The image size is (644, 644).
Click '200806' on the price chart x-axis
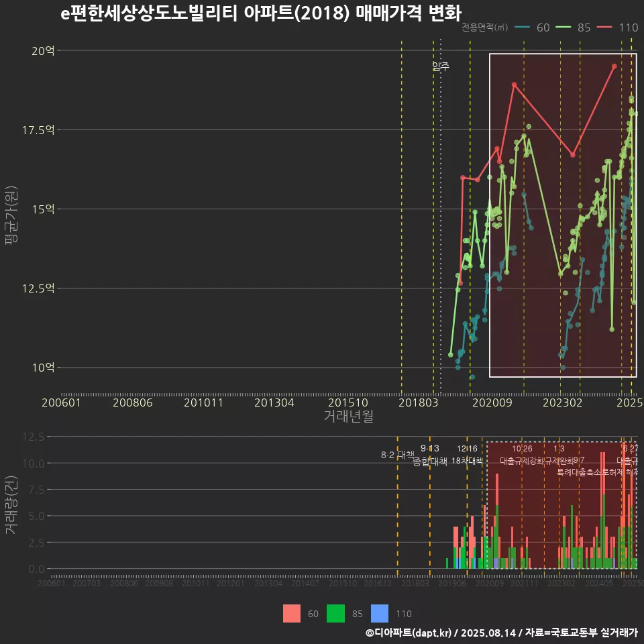coord(133,402)
